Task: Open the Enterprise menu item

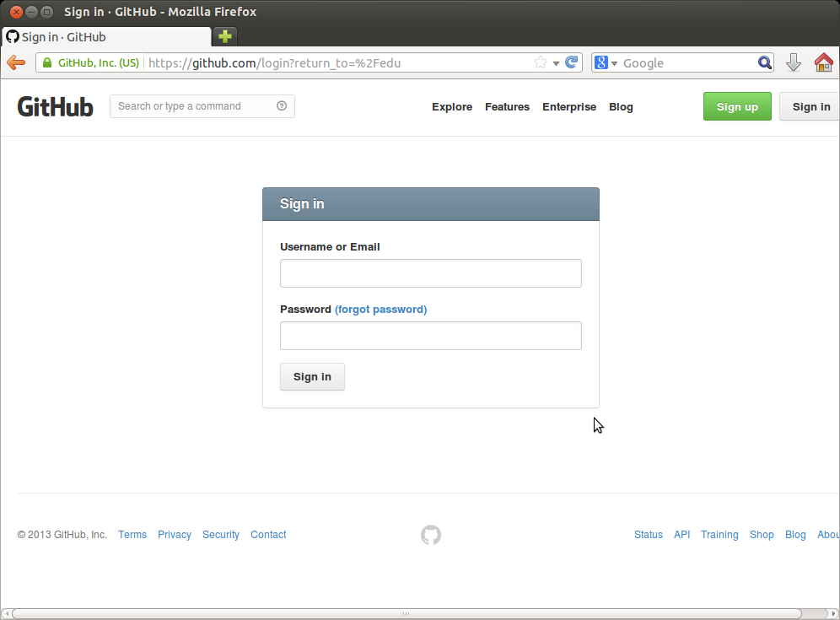Action: point(569,106)
